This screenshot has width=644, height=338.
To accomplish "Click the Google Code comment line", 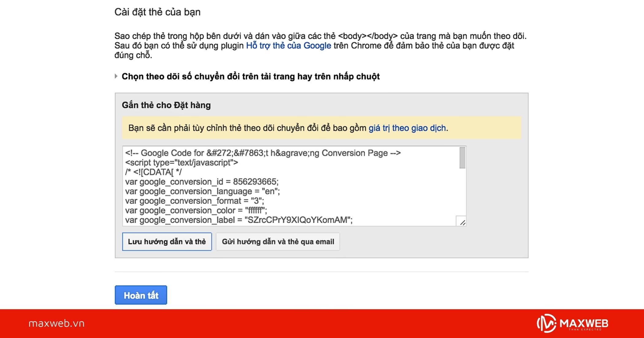I will tap(262, 152).
